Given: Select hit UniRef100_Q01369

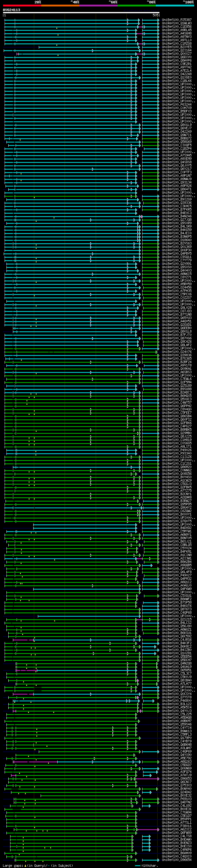Looking at the screenshot, I should (177, 247).
